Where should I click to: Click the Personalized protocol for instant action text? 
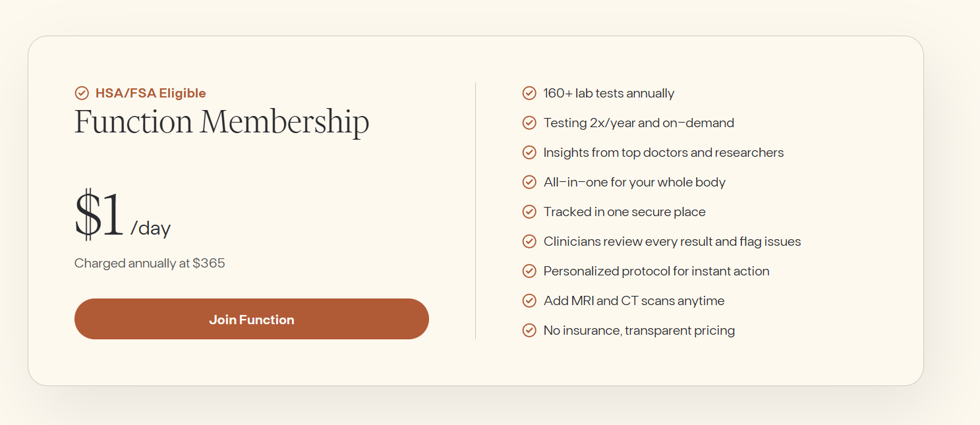coord(656,271)
